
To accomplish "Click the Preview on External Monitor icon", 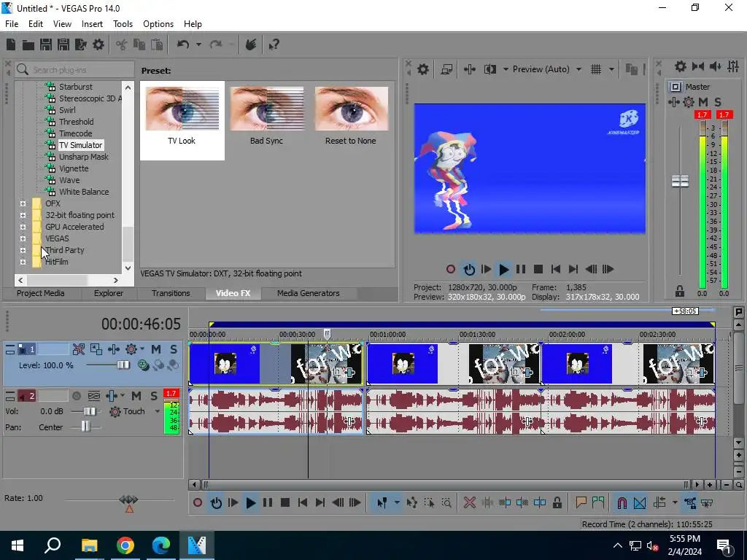I will pyautogui.click(x=446, y=69).
